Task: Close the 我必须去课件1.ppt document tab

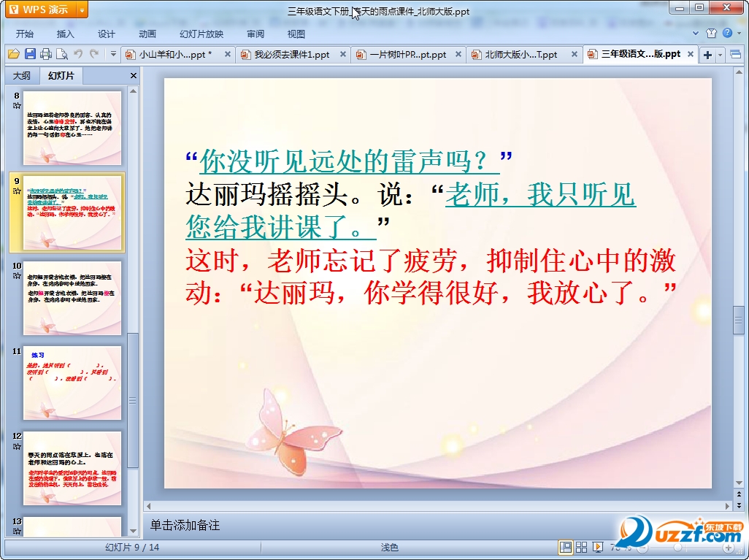Action: coord(343,55)
